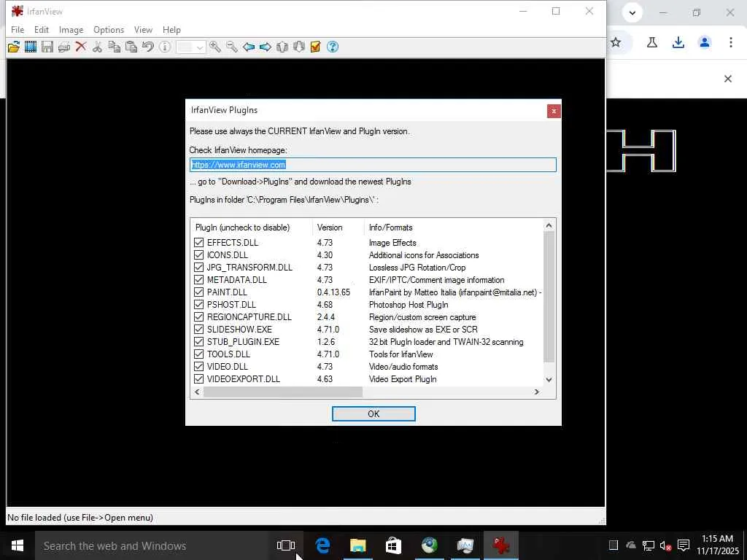Image resolution: width=747 pixels, height=560 pixels.
Task: Click the Version column header
Action: tap(338, 227)
